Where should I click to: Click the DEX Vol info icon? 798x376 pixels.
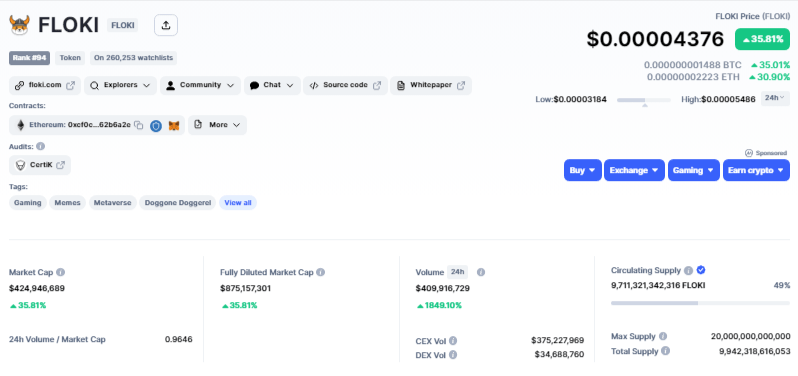click(453, 355)
